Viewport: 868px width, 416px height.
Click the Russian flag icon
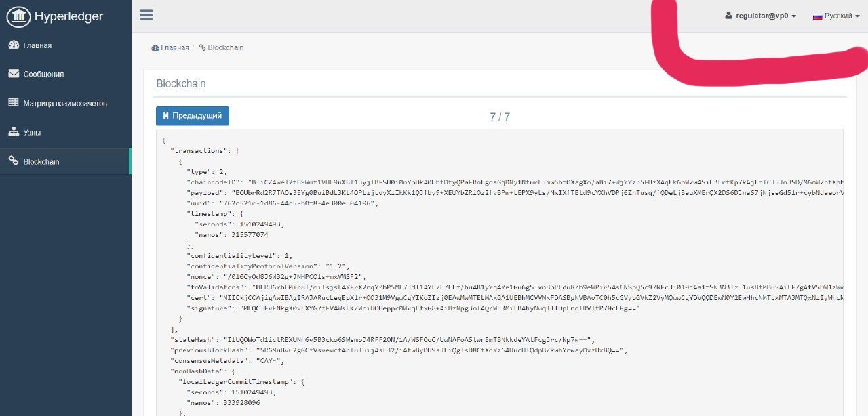817,16
